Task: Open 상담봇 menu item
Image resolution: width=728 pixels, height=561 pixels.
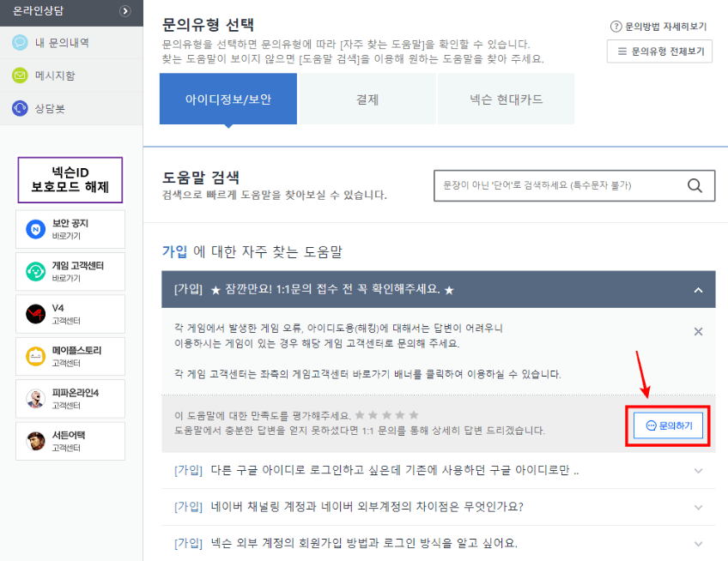Action: (x=71, y=109)
